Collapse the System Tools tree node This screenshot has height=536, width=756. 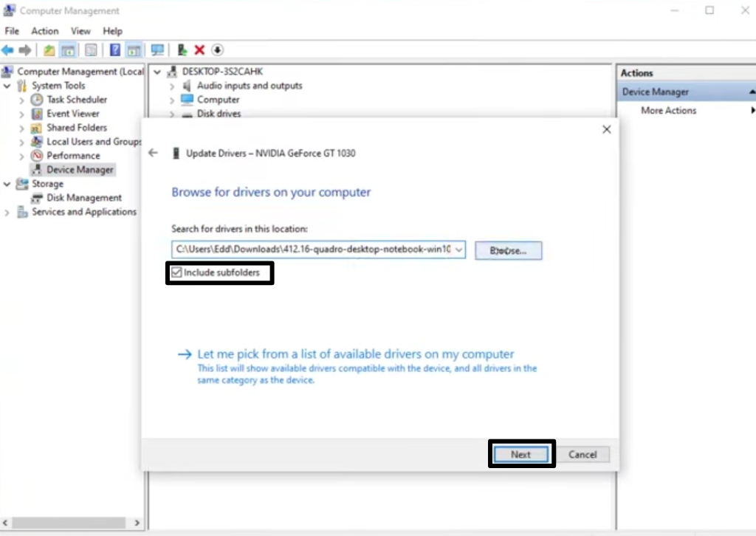7,86
